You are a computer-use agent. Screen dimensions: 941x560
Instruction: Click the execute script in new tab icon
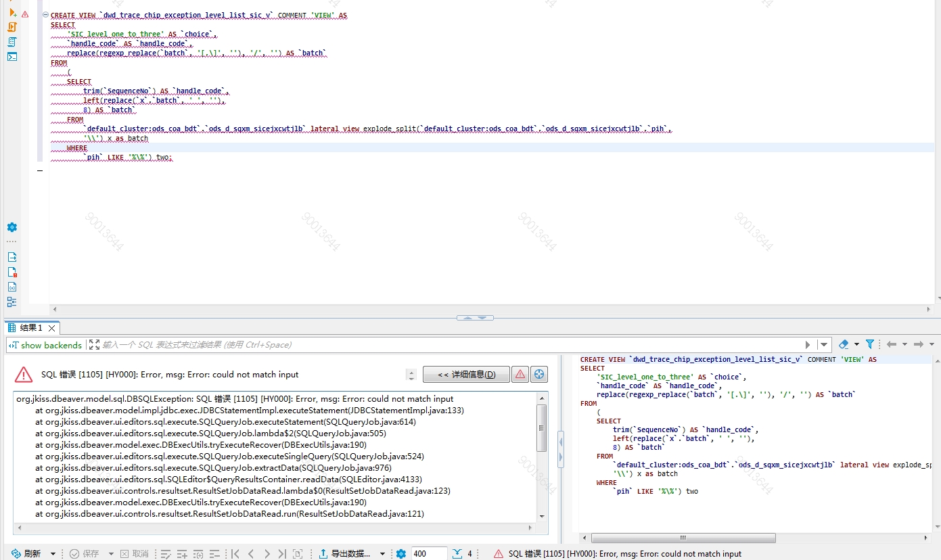click(x=12, y=12)
